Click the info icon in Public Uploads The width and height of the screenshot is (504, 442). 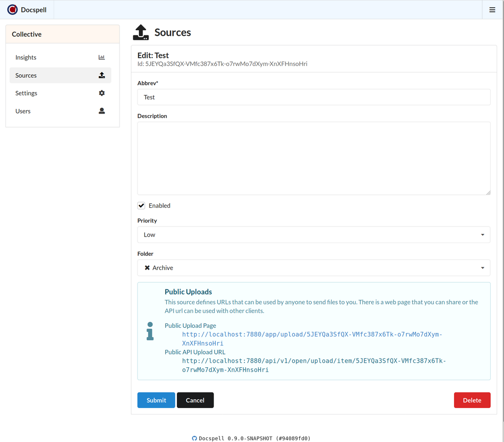(x=150, y=331)
